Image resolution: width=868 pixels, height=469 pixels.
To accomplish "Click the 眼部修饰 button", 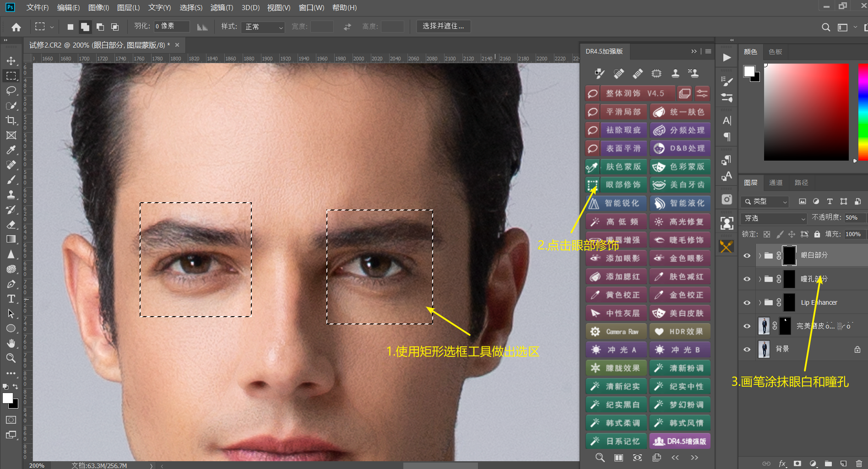I will tap(623, 185).
